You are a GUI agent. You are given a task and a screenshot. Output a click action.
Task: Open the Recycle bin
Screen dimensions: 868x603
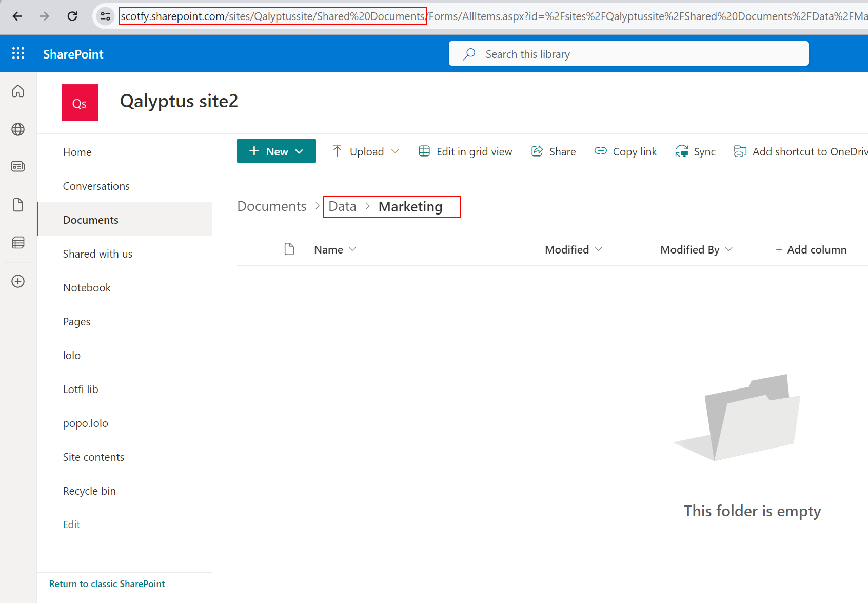point(89,491)
